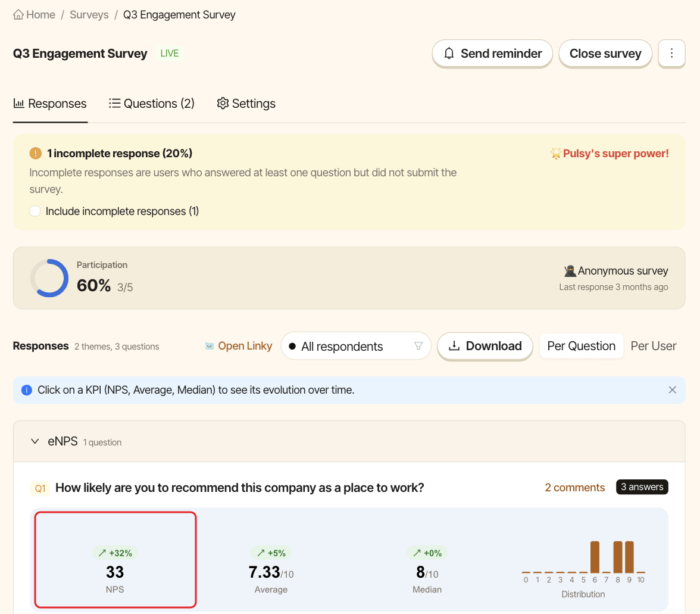Click the NPS 33 KPI card

click(115, 560)
